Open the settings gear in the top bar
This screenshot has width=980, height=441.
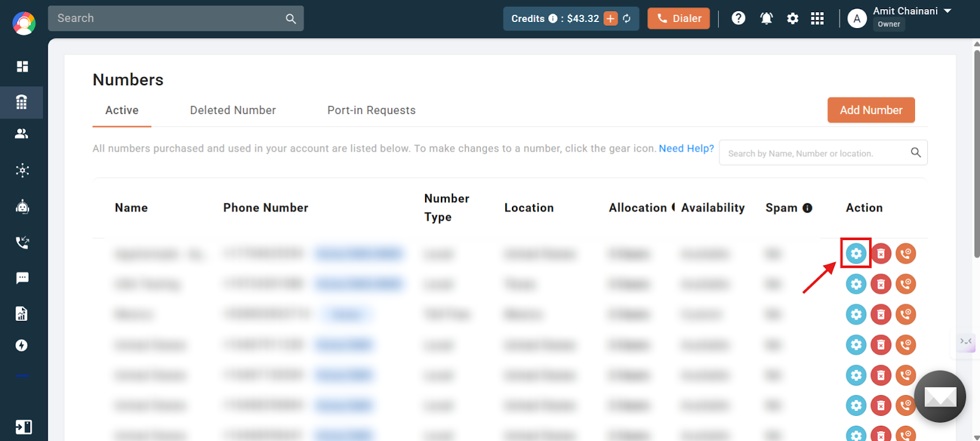[793, 18]
